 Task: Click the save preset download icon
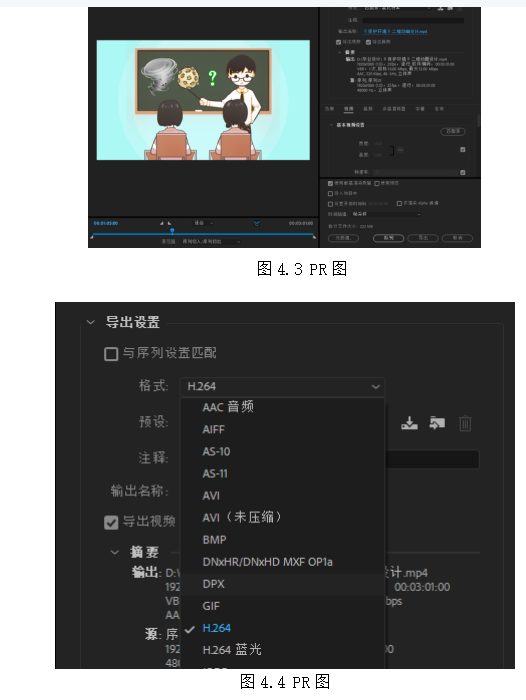tap(409, 423)
